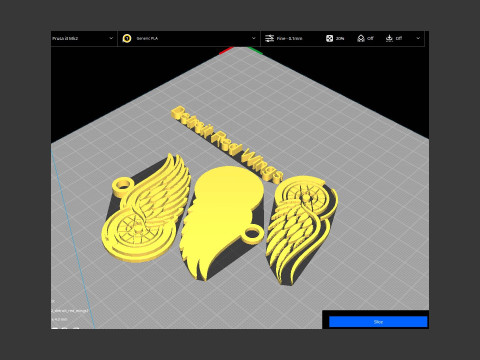The height and width of the screenshot is (360, 480).
Task: Click the yellow extruder 1 material icon
Action: click(x=127, y=38)
